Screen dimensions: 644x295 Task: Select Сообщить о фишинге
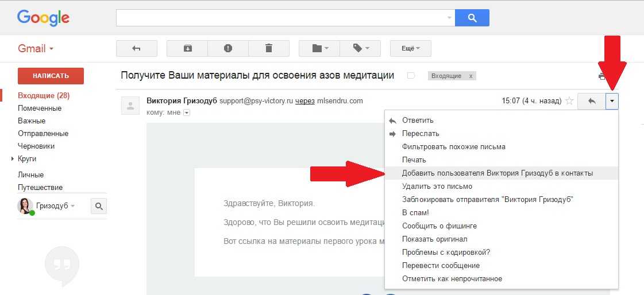point(501,226)
